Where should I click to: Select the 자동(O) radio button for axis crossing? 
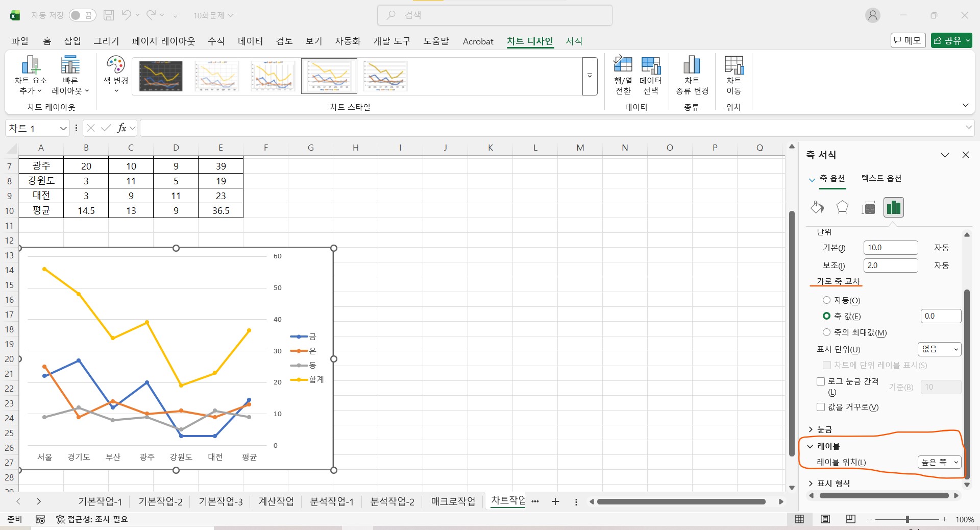(826, 300)
